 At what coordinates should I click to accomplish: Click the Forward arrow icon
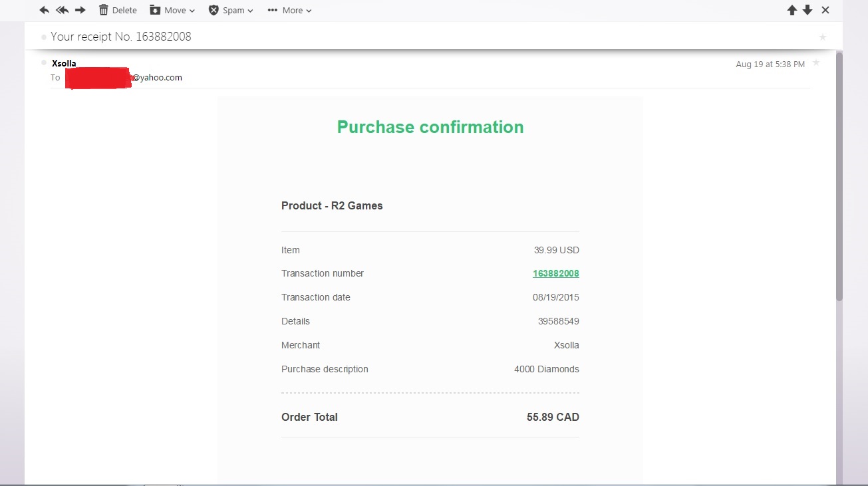(80, 10)
